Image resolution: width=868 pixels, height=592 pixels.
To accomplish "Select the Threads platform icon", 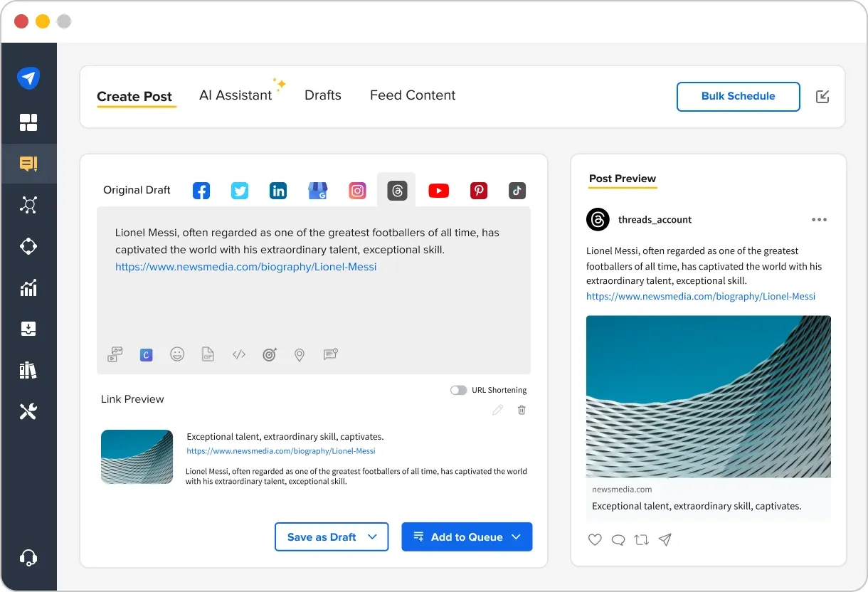I will pos(396,189).
